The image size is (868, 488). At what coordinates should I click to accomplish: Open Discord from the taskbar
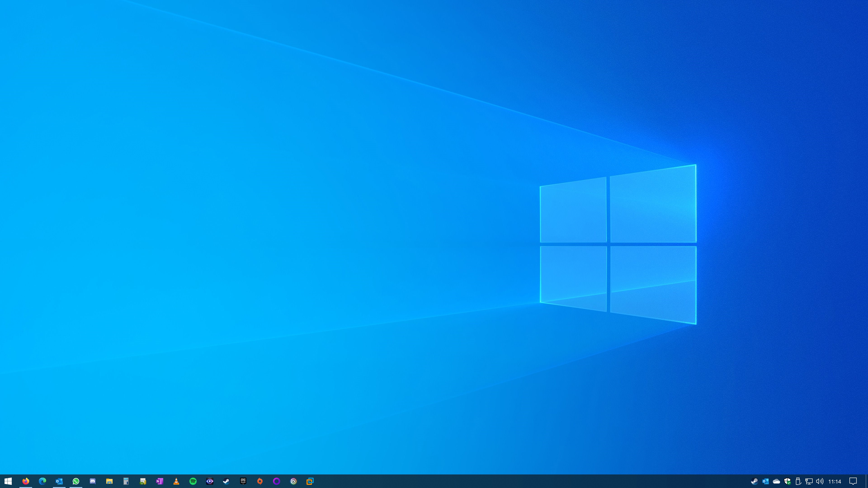tap(93, 481)
